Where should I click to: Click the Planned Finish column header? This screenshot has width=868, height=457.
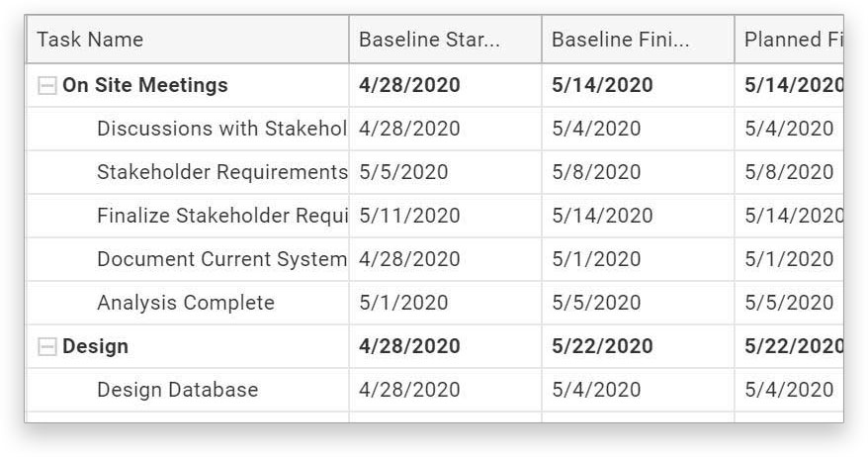pos(793,40)
